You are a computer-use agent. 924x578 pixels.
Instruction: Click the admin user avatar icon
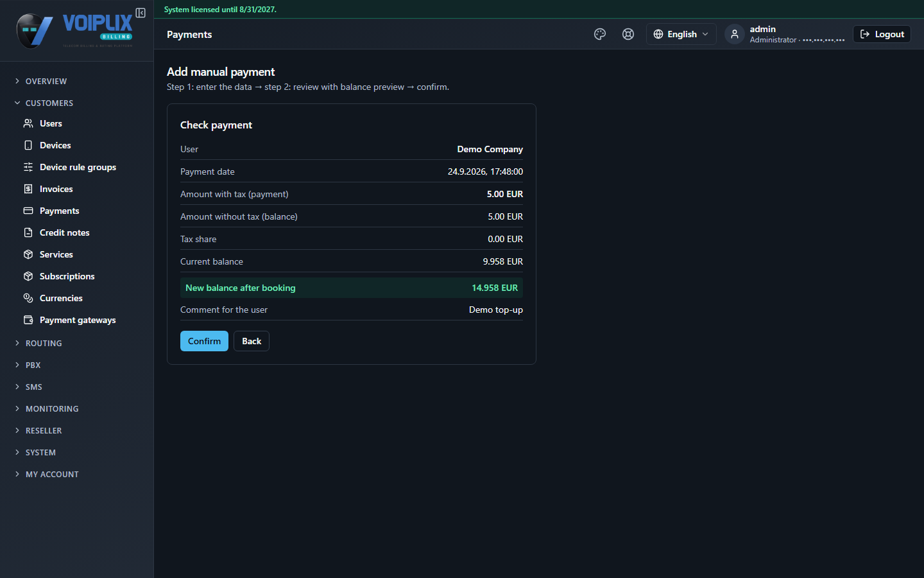735,34
